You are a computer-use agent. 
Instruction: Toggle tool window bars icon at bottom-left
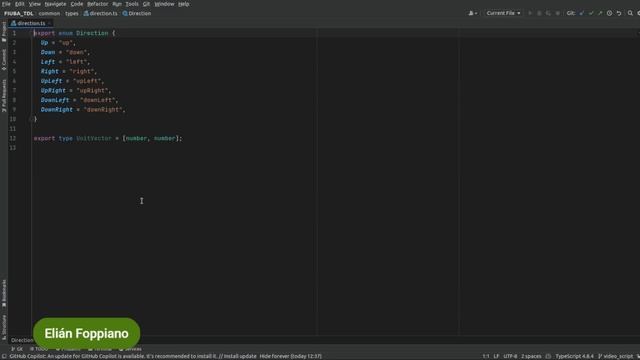point(4,356)
